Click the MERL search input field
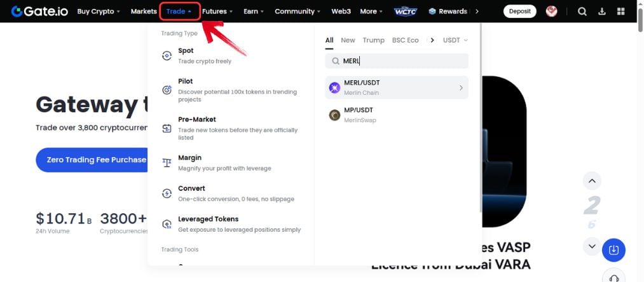This screenshot has height=282, width=644. (396, 61)
